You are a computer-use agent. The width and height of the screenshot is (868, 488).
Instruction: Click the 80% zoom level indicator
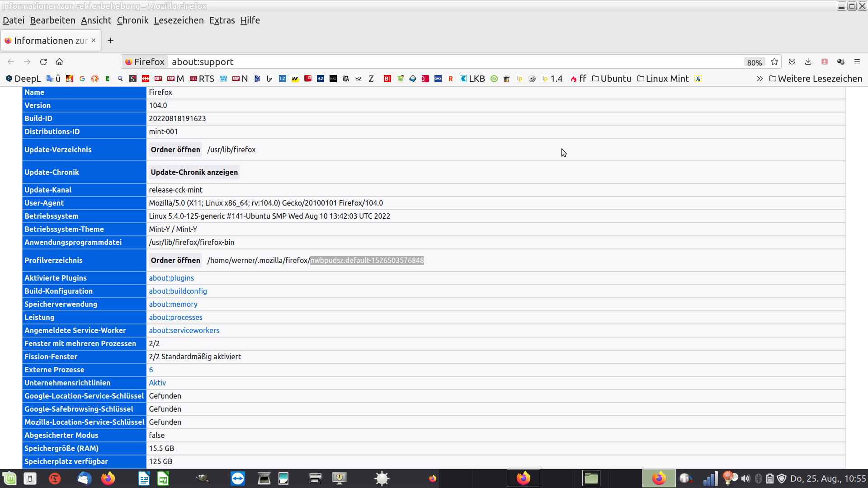(x=754, y=62)
